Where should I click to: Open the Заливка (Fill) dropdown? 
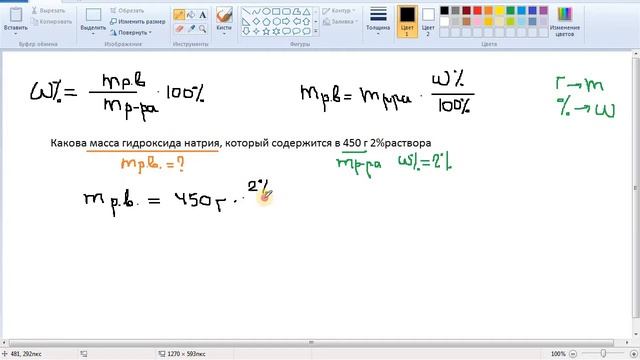tap(340, 22)
